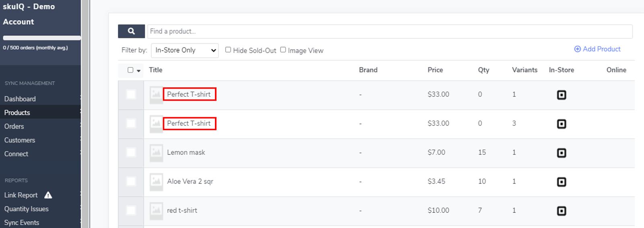Open the Lemon mask product

point(186,153)
